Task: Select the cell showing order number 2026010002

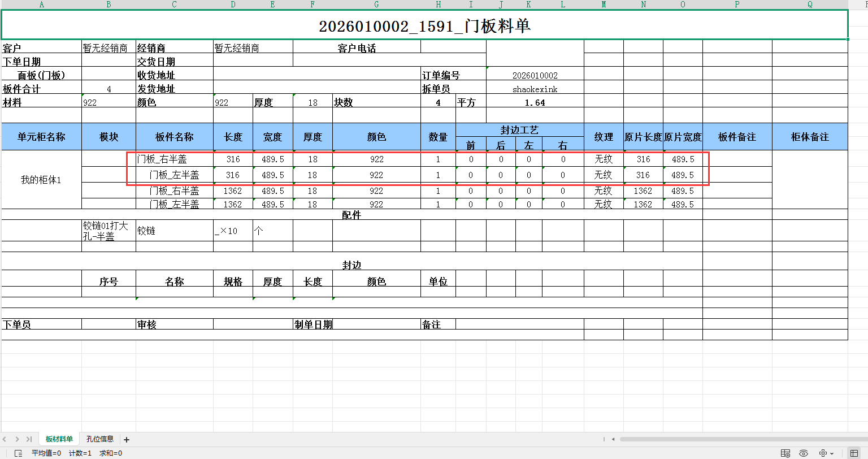Action: 534,75
